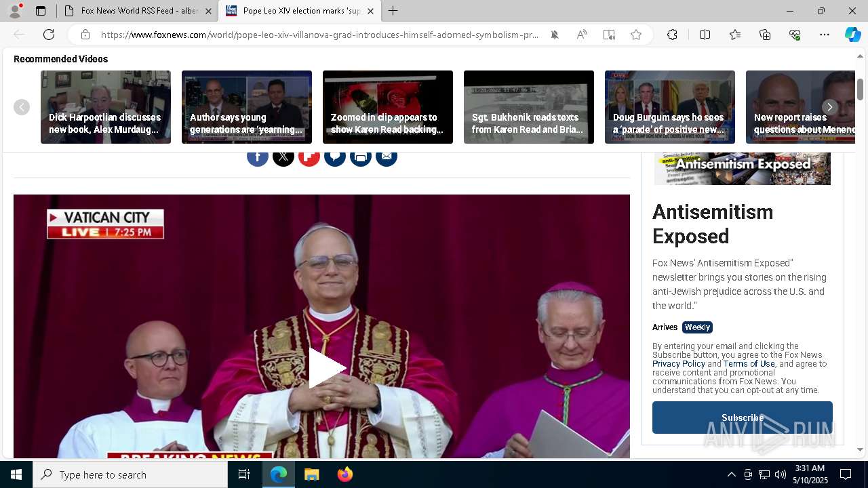Open Copilot sidebar

point(852,35)
